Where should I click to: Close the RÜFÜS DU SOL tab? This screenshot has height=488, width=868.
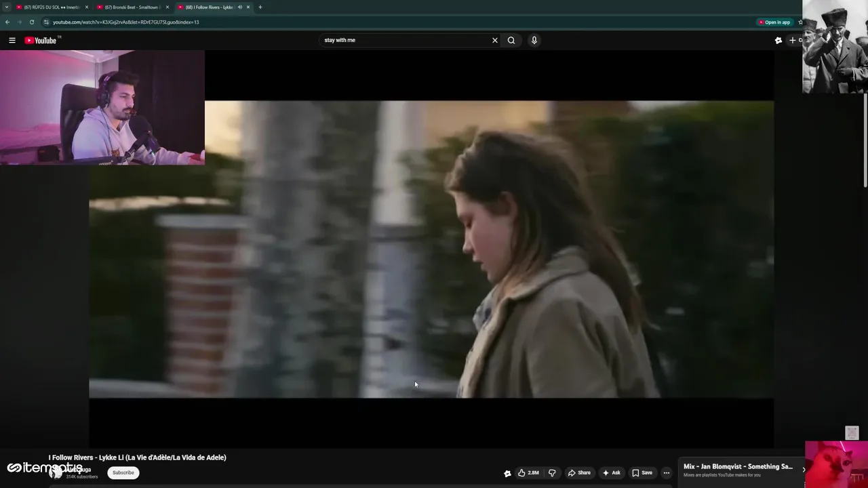pyautogui.click(x=87, y=7)
